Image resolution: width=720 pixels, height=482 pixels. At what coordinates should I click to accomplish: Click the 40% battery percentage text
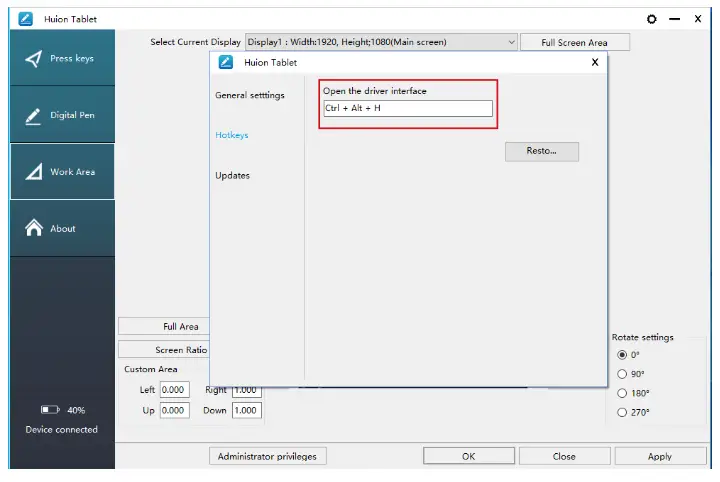[76, 410]
